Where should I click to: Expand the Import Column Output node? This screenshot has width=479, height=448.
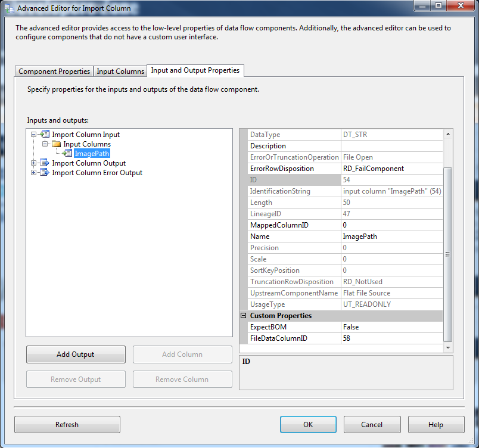coord(35,163)
